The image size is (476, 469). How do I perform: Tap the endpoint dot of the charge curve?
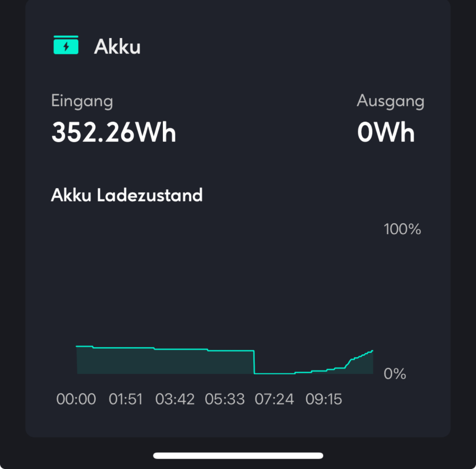coord(372,351)
